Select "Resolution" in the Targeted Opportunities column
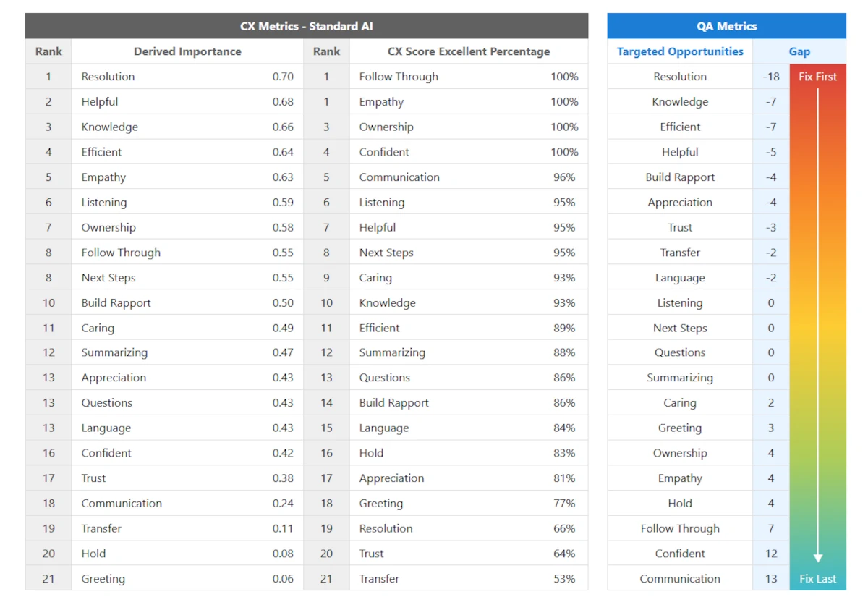This screenshot has height=597, width=868. 680,77
